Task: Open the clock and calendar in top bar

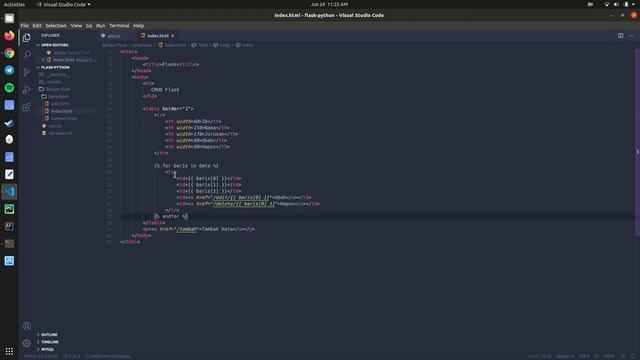Action: coord(329,4)
